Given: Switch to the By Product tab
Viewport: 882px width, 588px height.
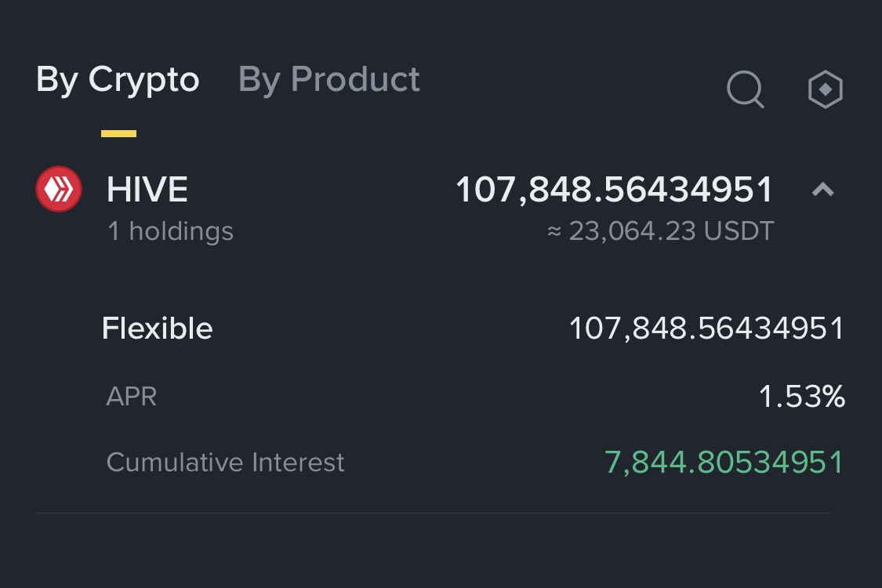Looking at the screenshot, I should point(329,79).
